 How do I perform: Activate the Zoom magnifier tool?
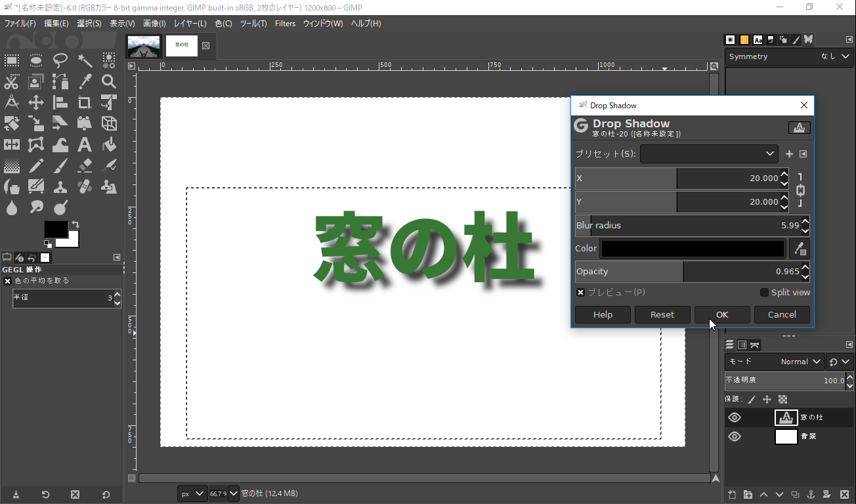click(108, 81)
